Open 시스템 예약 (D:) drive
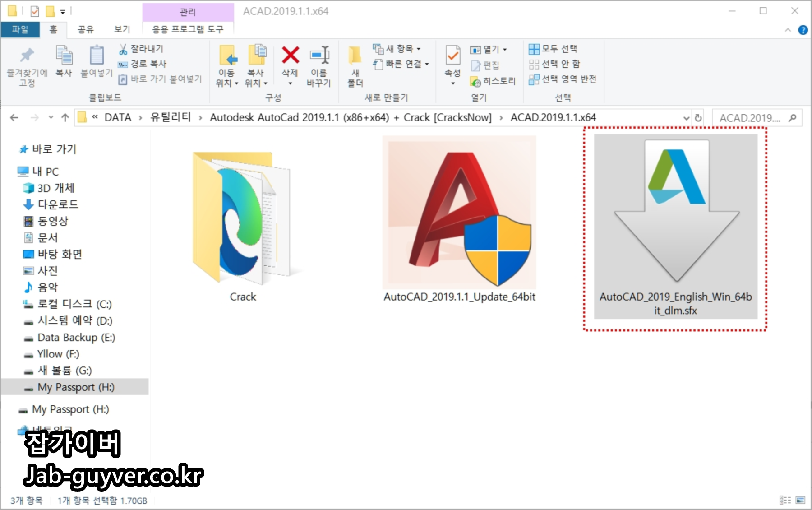The height and width of the screenshot is (510, 812). (x=68, y=321)
